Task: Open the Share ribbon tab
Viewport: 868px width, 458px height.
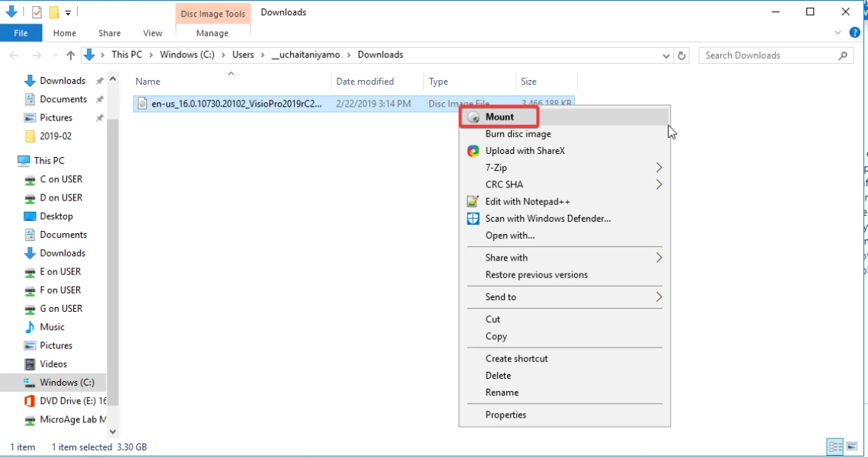Action: tap(110, 34)
